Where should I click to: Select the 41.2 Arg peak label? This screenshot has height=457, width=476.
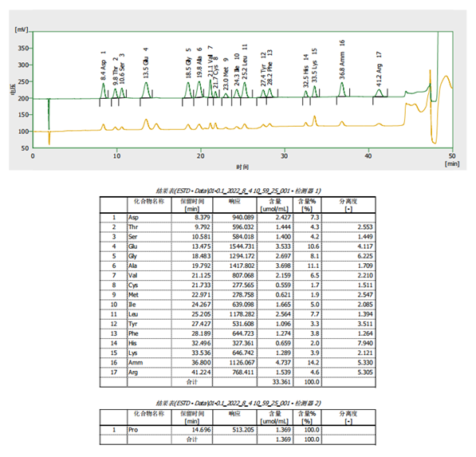tap(379, 69)
